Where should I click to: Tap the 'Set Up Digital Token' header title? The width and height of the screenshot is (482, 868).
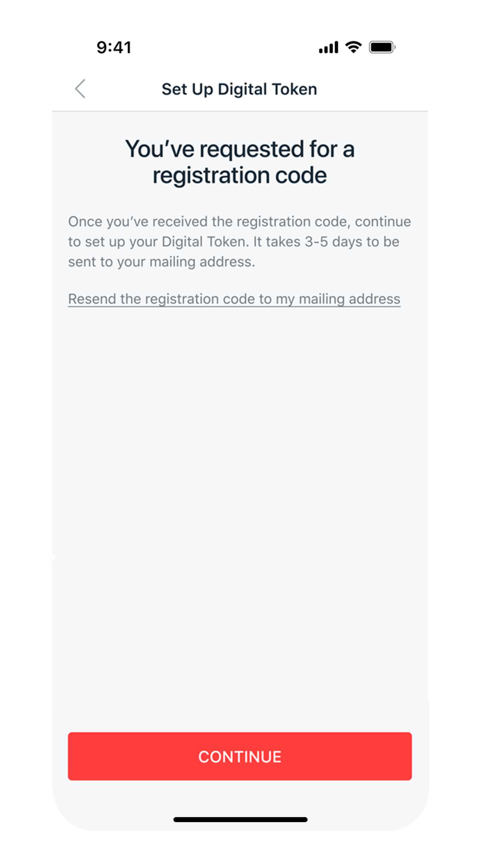pos(239,89)
